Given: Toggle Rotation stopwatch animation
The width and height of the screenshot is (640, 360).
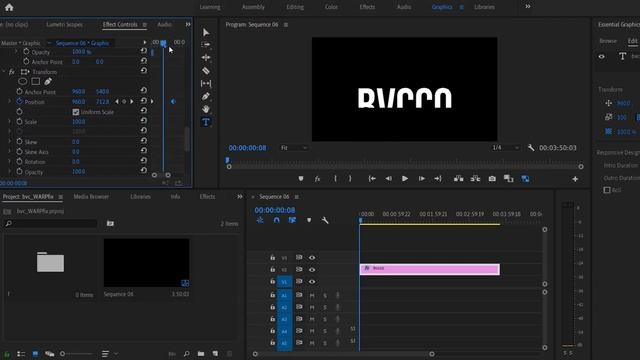Looking at the screenshot, I should click(x=19, y=162).
